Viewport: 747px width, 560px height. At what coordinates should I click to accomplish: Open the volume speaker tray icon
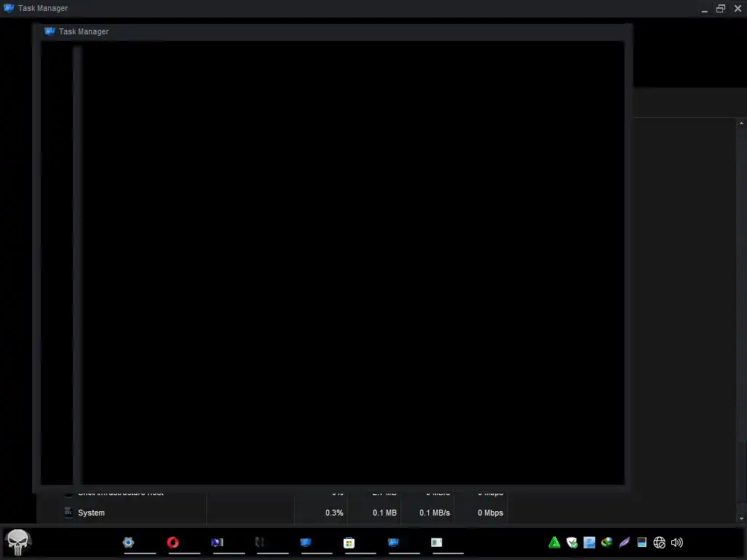(676, 542)
